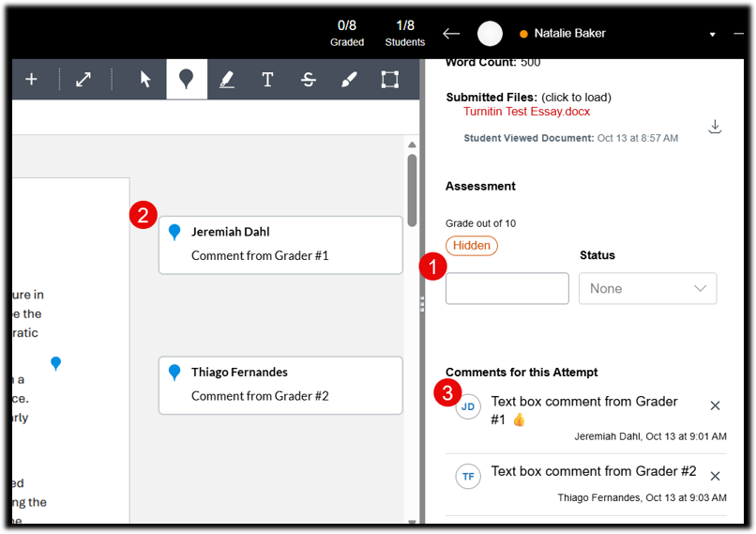Download the submitted file icon
This screenshot has height=534, width=756.
point(715,127)
